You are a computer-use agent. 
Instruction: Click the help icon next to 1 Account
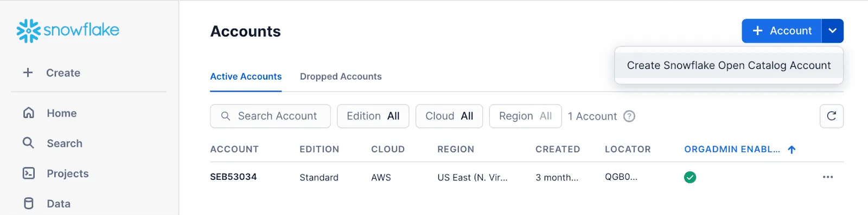629,116
